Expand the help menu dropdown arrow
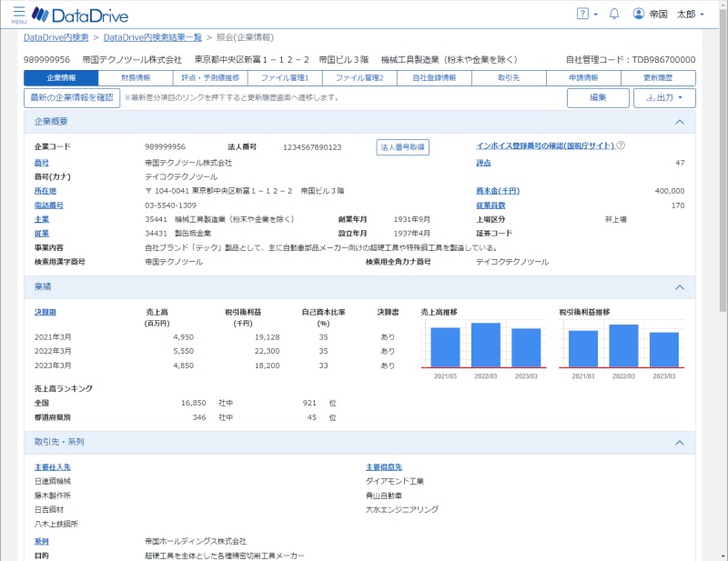This screenshot has width=728, height=561. (596, 15)
